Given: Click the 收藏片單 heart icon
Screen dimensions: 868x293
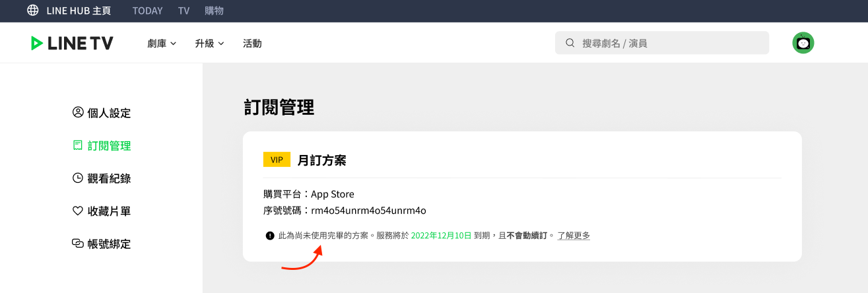Looking at the screenshot, I should 78,211.
